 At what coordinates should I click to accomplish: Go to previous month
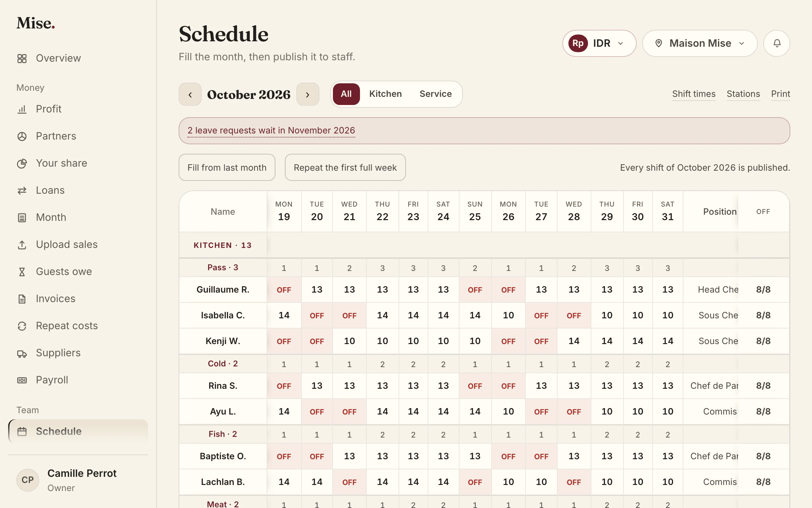coord(190,94)
